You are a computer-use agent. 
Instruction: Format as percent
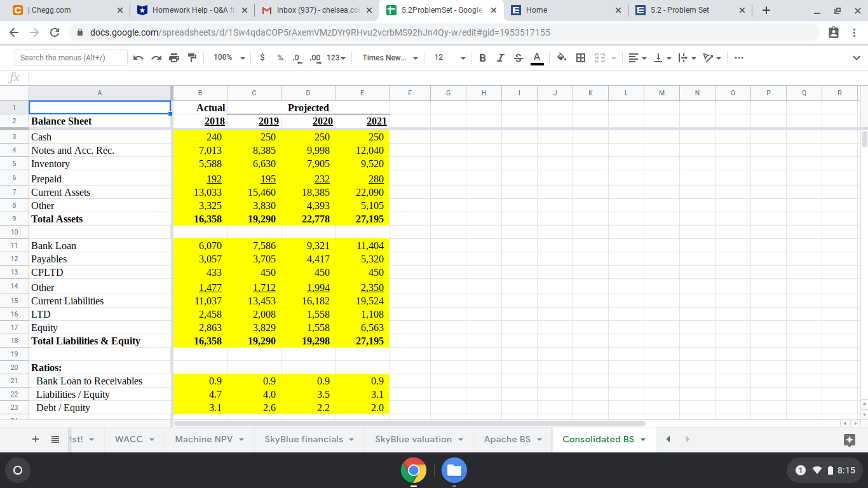(x=280, y=58)
